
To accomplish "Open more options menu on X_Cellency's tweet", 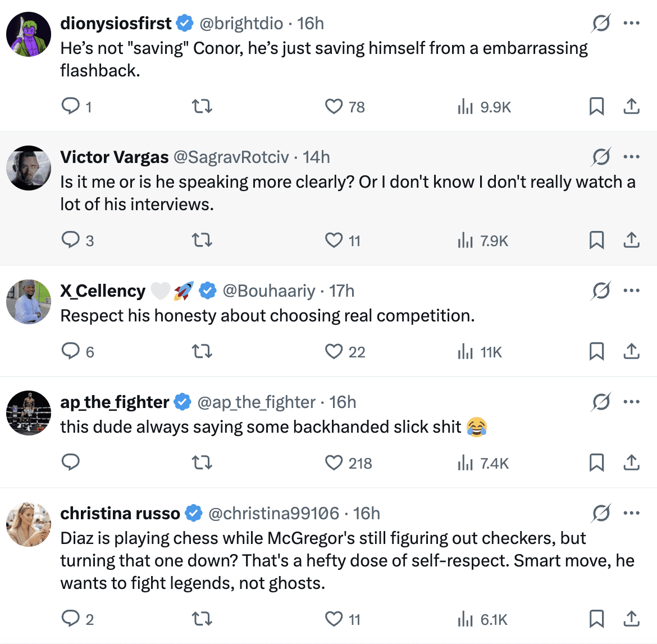I will (632, 291).
